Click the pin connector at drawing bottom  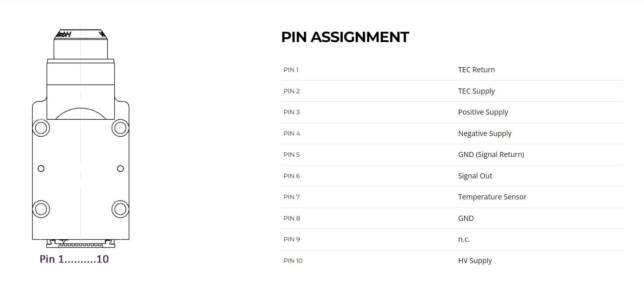point(80,243)
